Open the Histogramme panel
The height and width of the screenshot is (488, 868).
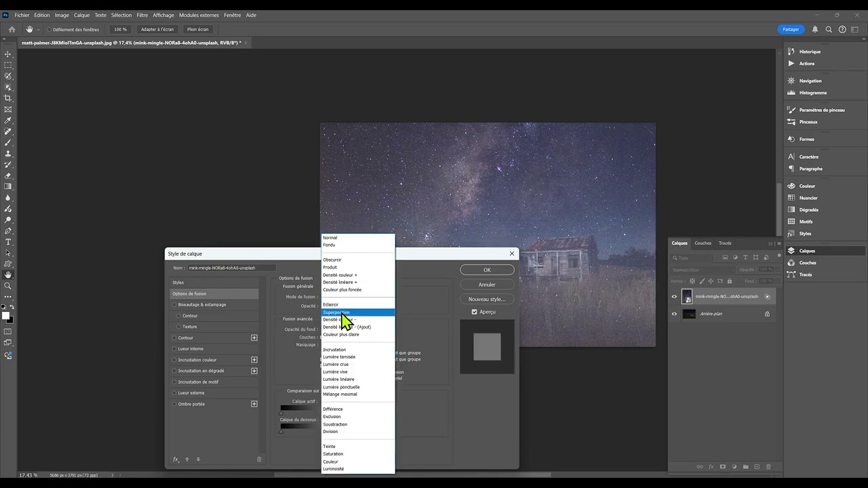812,93
